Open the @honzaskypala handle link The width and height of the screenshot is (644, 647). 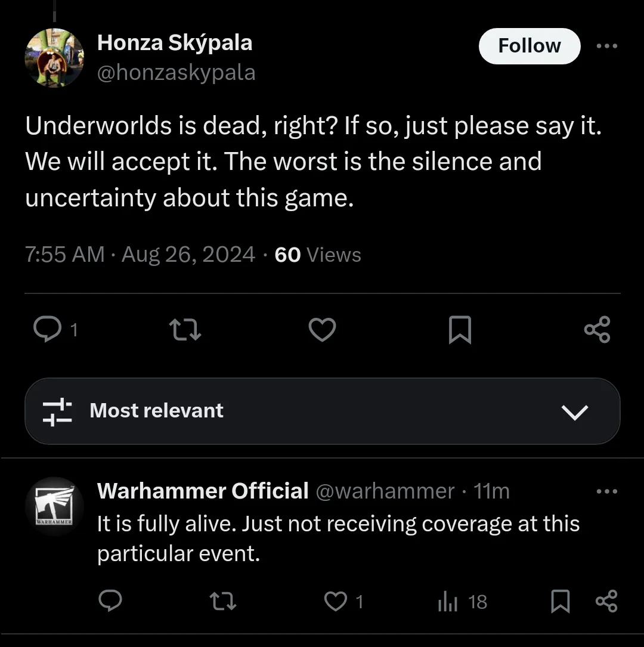(x=176, y=73)
